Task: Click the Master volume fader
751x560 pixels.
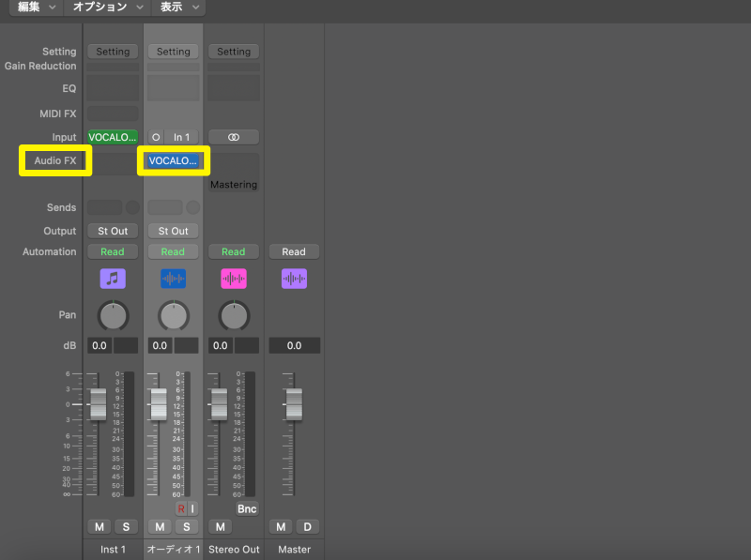Action: click(294, 404)
